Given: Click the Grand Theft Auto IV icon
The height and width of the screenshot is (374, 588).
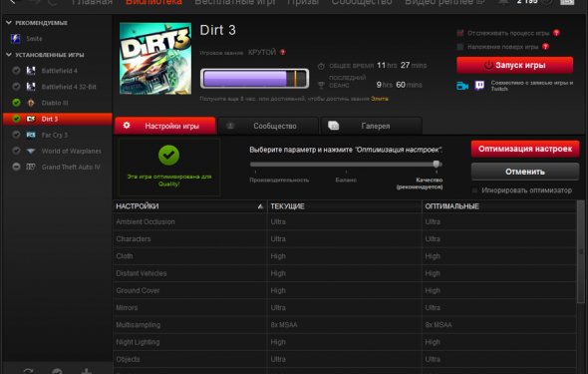Looking at the screenshot, I should tap(31, 167).
